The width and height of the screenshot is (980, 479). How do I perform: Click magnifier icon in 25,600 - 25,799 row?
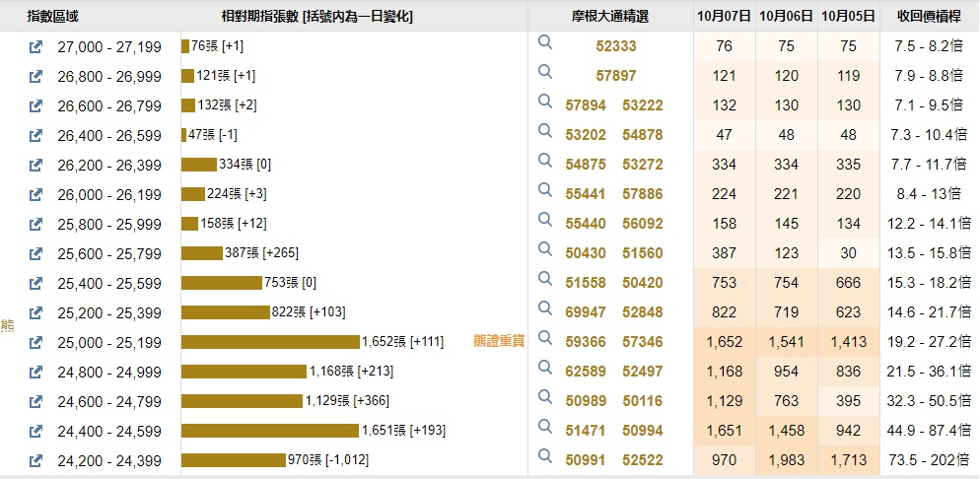coord(545,251)
